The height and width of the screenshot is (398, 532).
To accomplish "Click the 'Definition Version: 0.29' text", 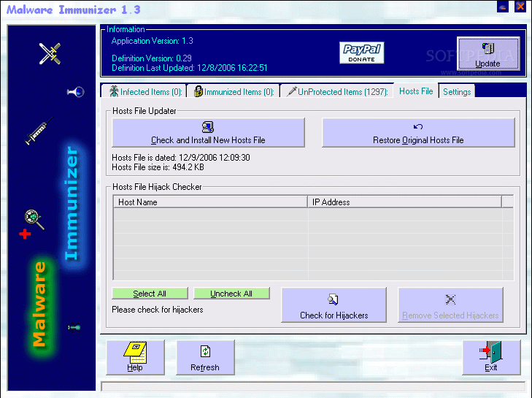I will pos(152,58).
